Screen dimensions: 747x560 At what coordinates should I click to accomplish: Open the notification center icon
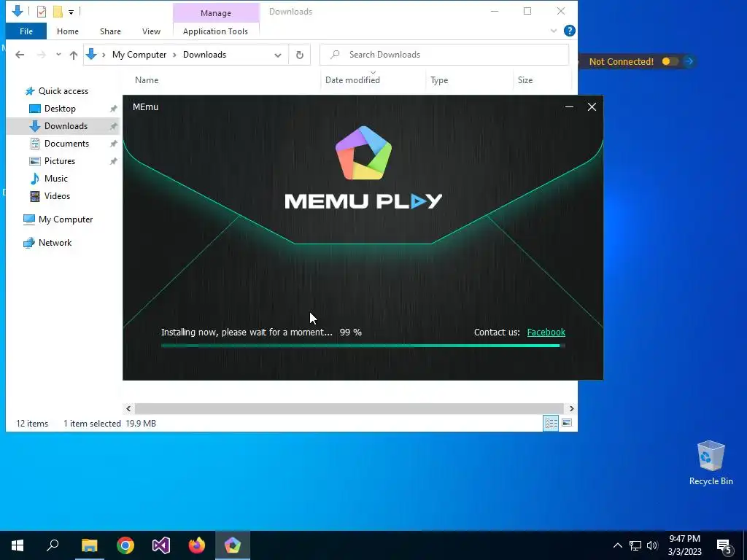(x=724, y=545)
